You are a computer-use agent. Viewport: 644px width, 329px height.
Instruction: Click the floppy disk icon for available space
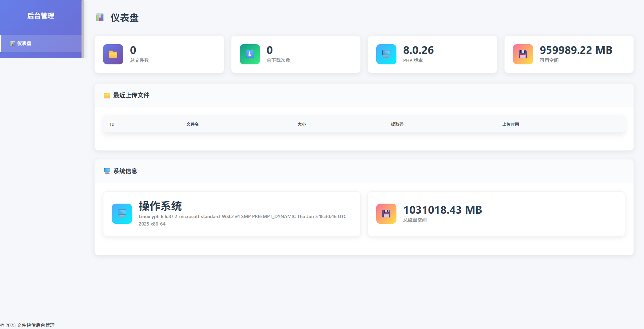pyautogui.click(x=523, y=54)
